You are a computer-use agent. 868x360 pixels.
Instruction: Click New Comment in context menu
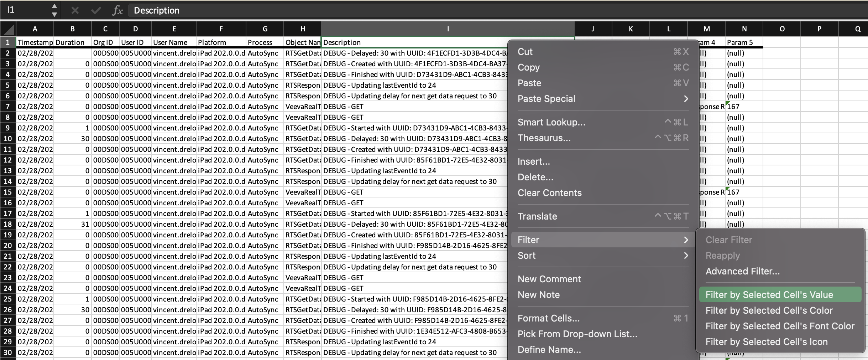tap(549, 279)
